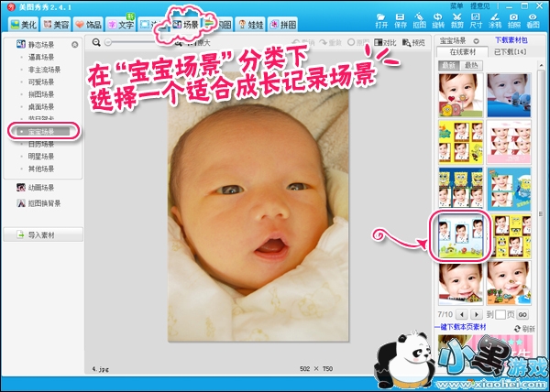
Task: Open the 尺寸 size tool
Action: point(476,21)
